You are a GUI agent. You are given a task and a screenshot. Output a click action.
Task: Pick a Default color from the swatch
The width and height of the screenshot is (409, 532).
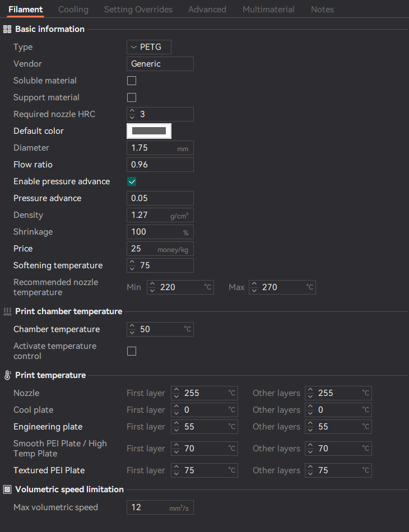tap(149, 131)
